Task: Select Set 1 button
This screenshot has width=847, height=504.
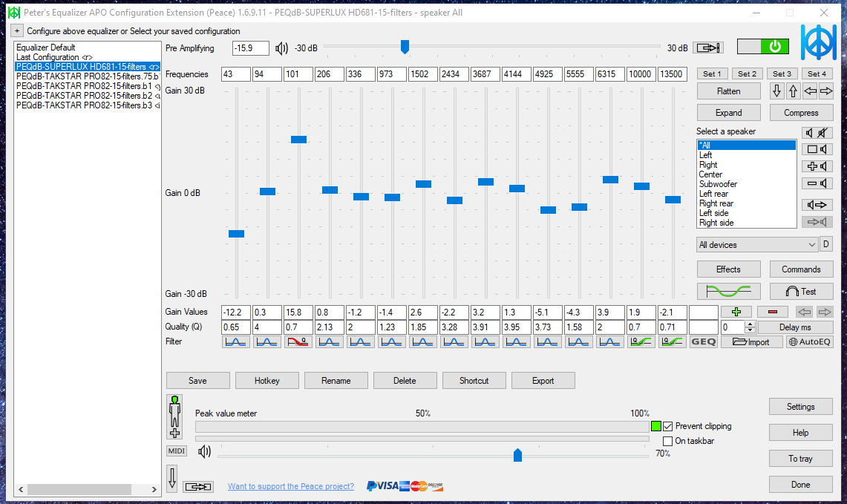Action: tap(712, 74)
